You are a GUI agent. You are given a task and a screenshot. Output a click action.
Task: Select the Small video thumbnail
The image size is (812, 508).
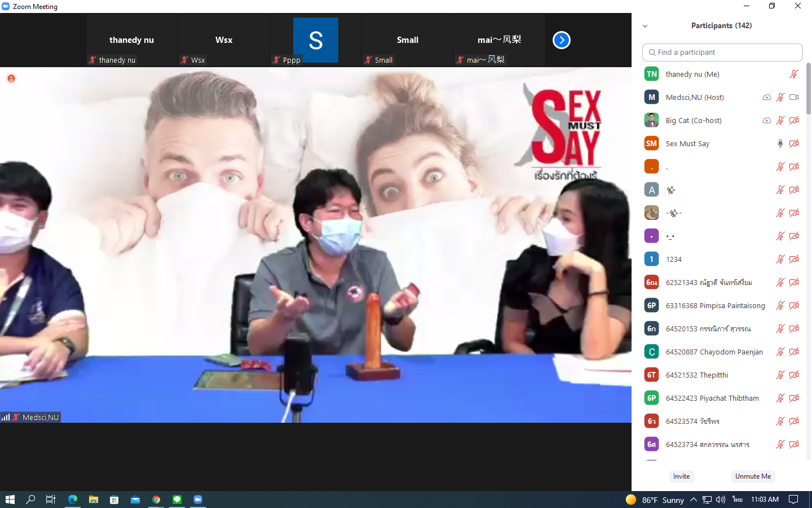(x=408, y=40)
